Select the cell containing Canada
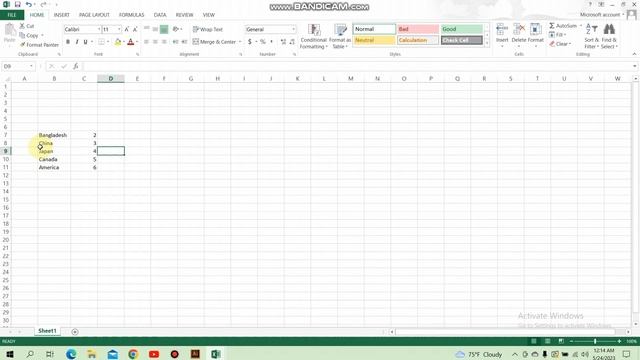Screen dimensions: 640x360 pos(54,159)
